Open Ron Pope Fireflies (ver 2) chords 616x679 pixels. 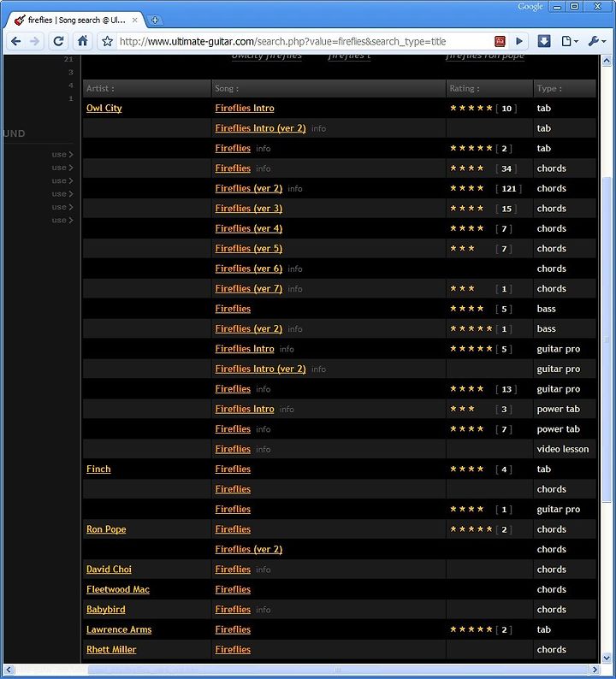pyautogui.click(x=248, y=549)
